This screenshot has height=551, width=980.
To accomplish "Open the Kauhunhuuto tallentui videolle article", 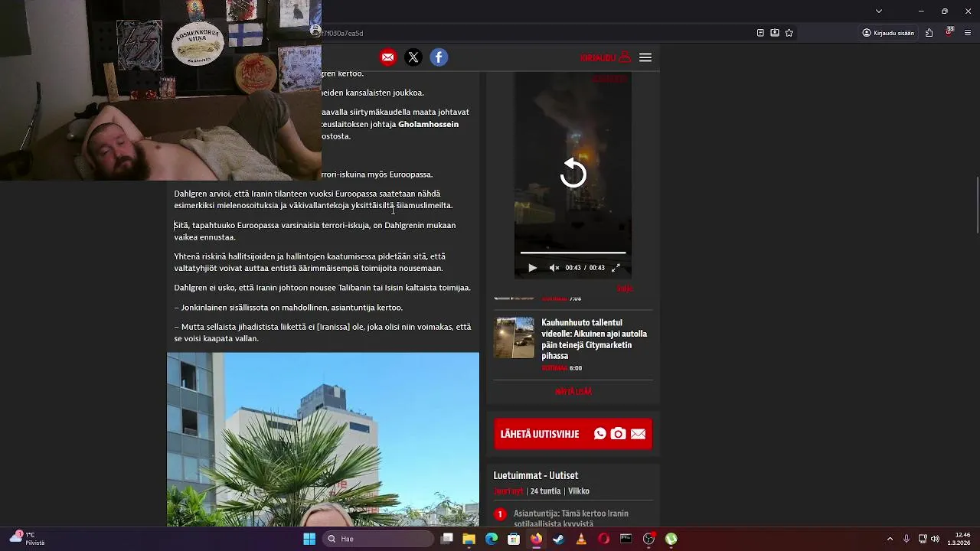I will click(x=594, y=339).
